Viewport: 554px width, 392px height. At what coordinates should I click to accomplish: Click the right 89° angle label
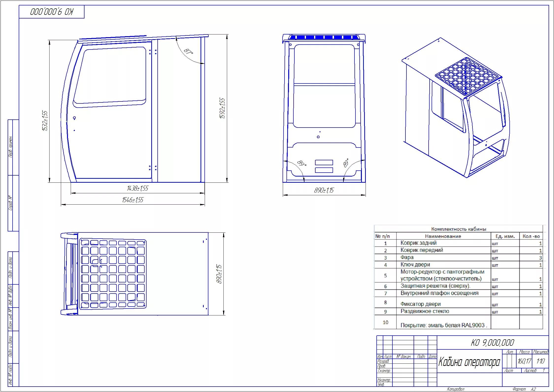(346, 163)
